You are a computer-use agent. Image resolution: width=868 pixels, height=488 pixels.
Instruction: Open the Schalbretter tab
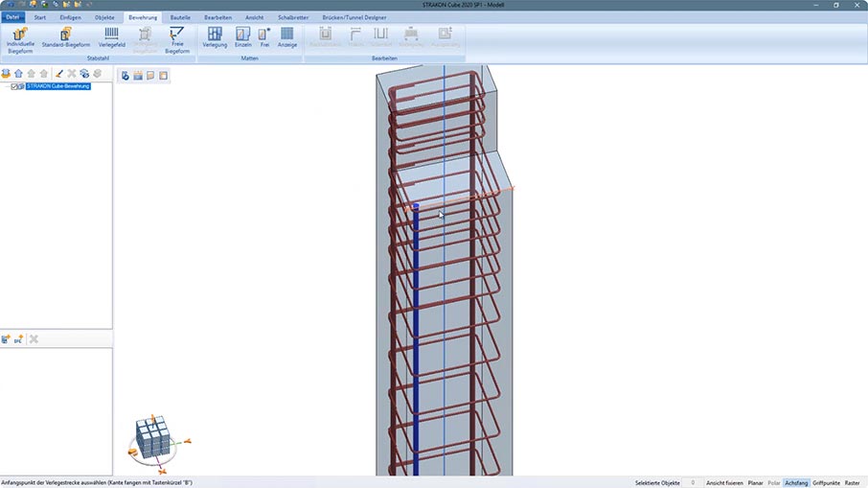point(293,17)
